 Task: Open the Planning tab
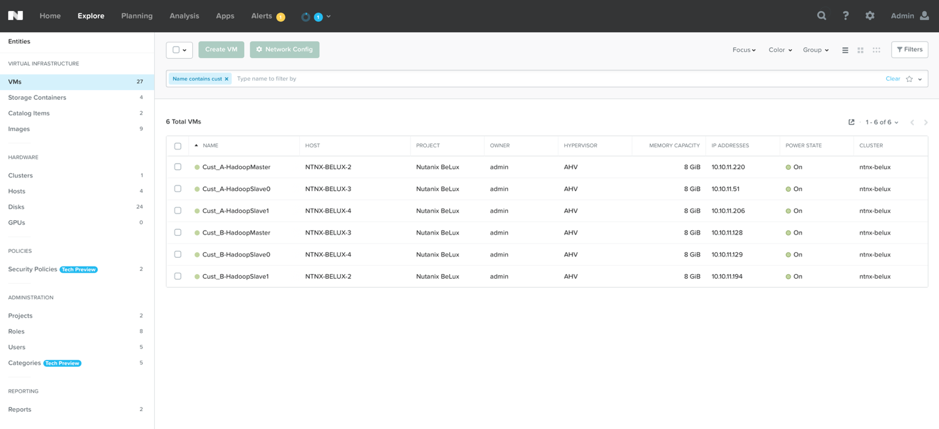pos(137,16)
